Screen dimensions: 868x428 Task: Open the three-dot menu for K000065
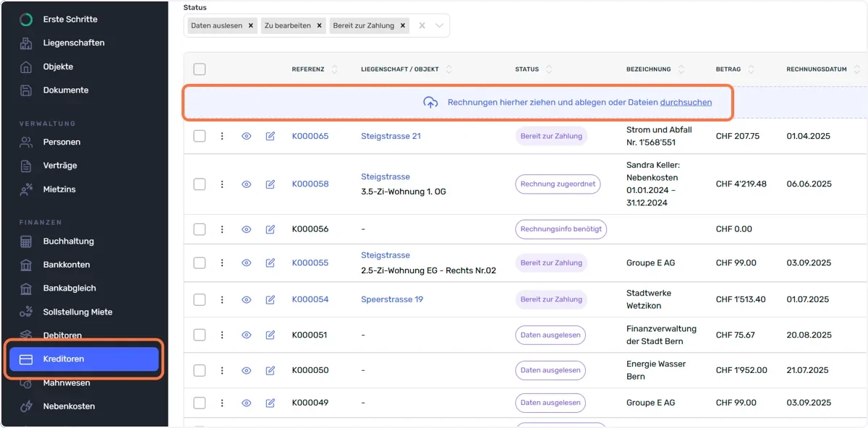point(222,136)
